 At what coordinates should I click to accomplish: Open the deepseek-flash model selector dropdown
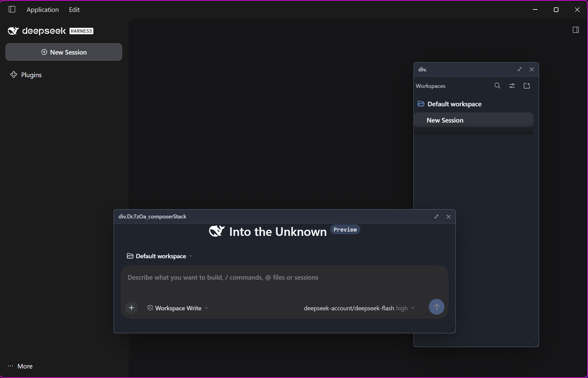[359, 308]
